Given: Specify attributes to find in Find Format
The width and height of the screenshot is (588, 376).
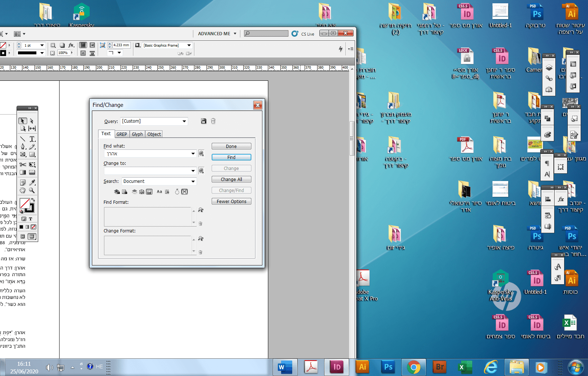Looking at the screenshot, I should click(x=201, y=210).
